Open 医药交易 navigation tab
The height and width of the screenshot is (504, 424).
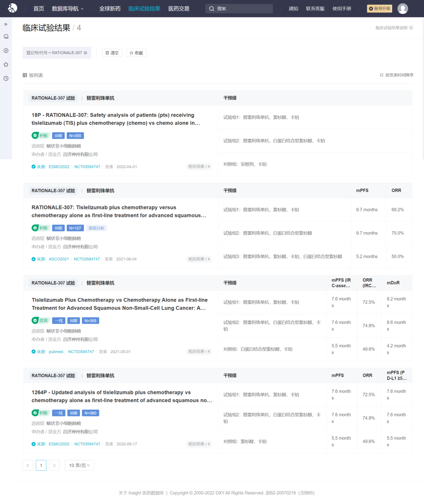pyautogui.click(x=179, y=9)
